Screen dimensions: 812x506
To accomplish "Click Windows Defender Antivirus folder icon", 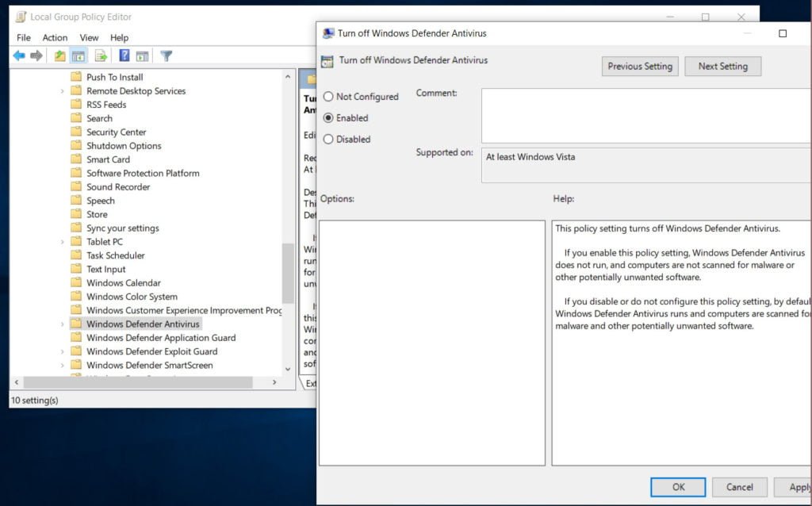I will tap(76, 324).
